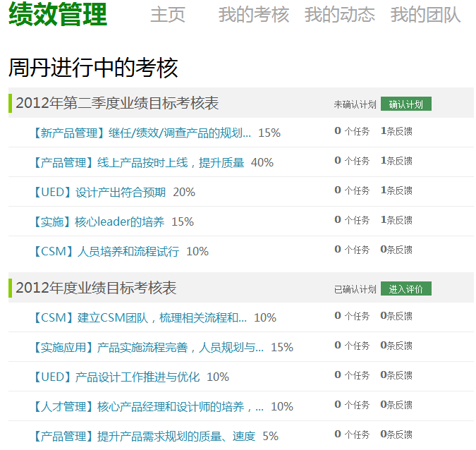This screenshot has height=450, width=476.
Task: Click 0个任务 in 设计产出符合预期 row
Action: click(352, 190)
